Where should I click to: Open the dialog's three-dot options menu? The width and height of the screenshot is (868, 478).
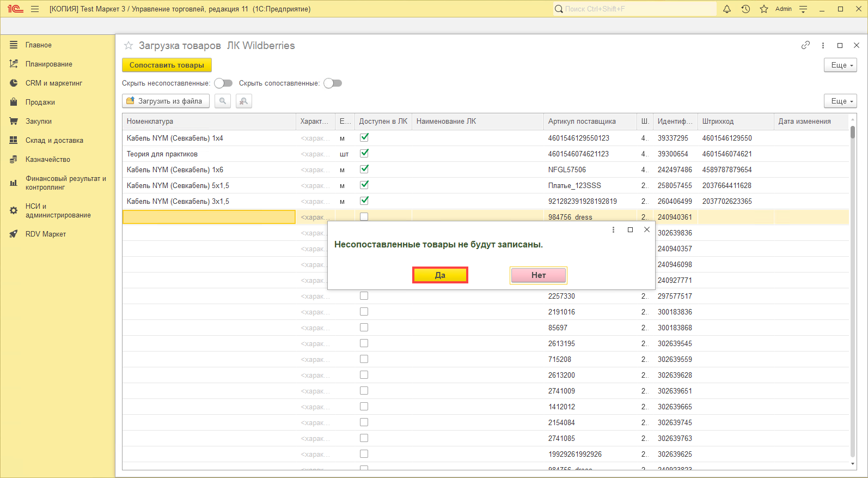click(613, 230)
